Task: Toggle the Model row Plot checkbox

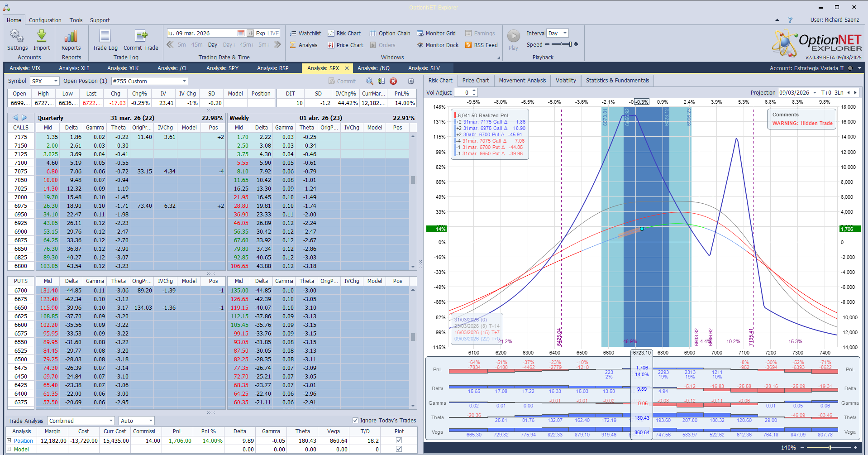Action: [399, 449]
